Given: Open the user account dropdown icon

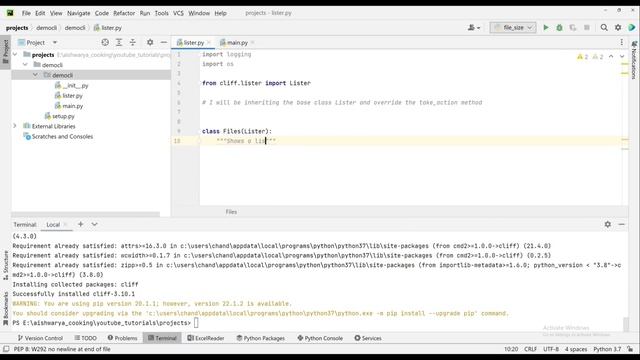Looking at the screenshot, I should (474, 27).
